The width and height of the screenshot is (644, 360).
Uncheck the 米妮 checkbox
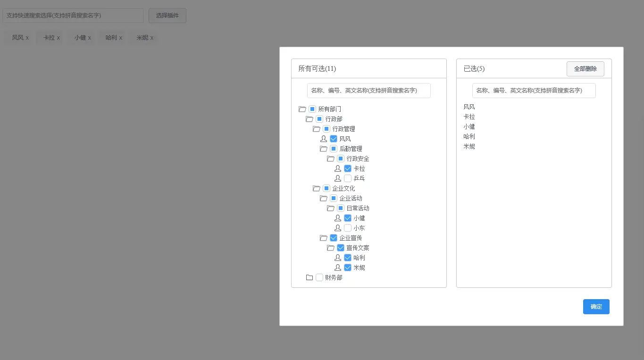tap(348, 268)
